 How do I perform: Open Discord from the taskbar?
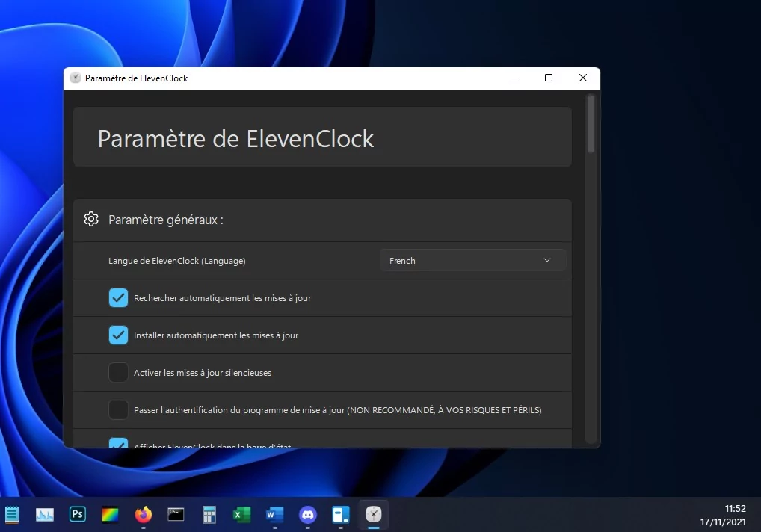click(x=308, y=514)
